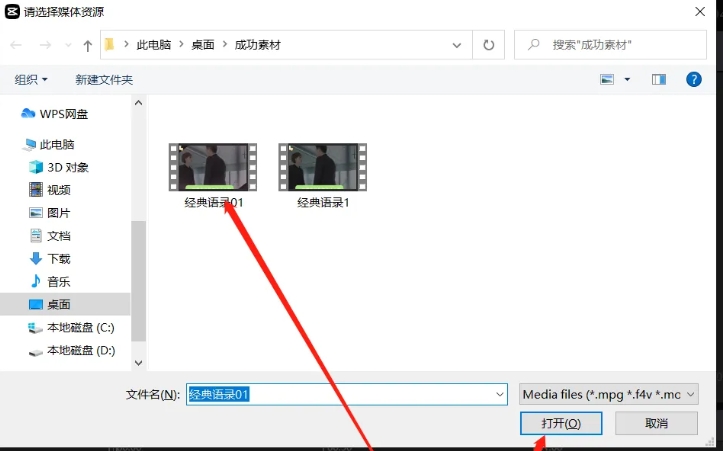Image resolution: width=723 pixels, height=451 pixels.
Task: Open 视频 folder in sidebar
Action: tap(50, 190)
